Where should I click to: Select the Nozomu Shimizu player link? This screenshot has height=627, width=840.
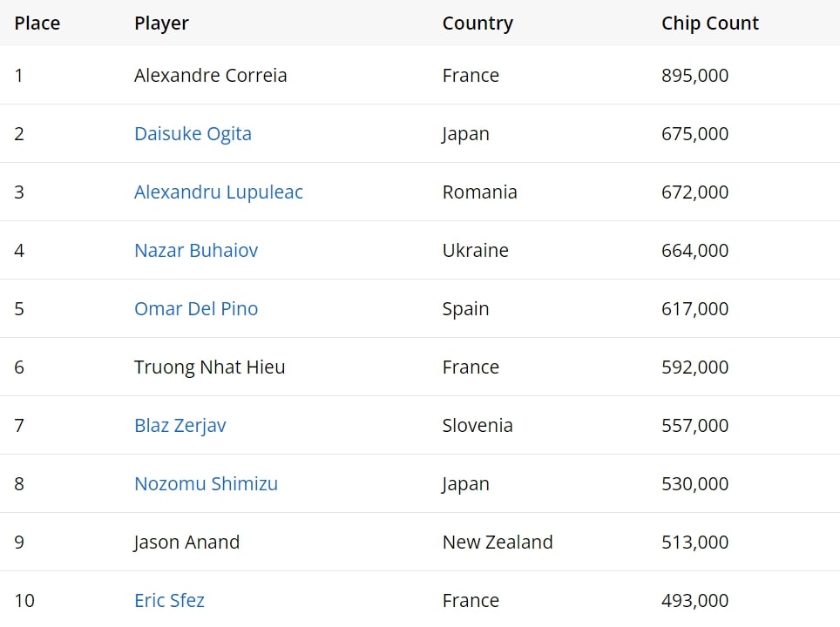(206, 484)
